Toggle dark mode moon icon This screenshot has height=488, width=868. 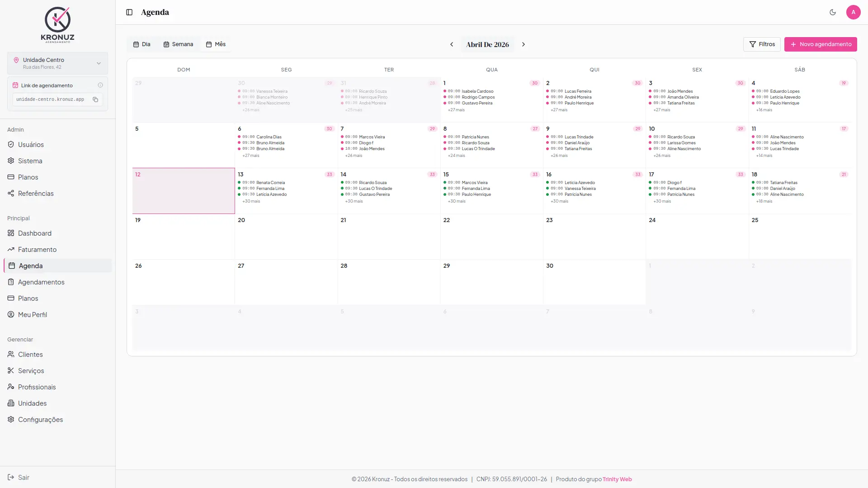point(832,12)
